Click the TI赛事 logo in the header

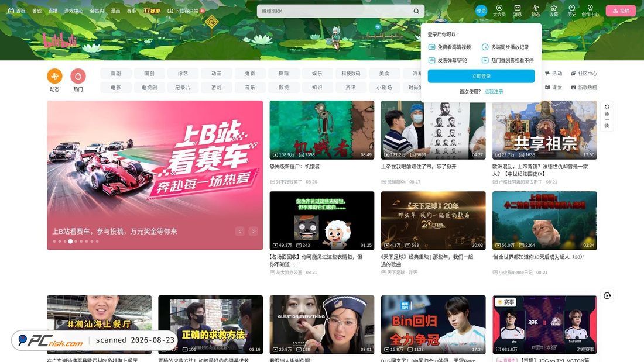pos(152,11)
